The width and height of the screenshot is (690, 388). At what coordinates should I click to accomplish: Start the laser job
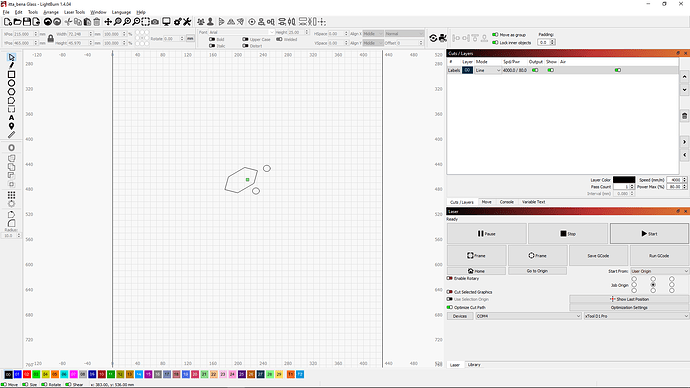pyautogui.click(x=649, y=234)
